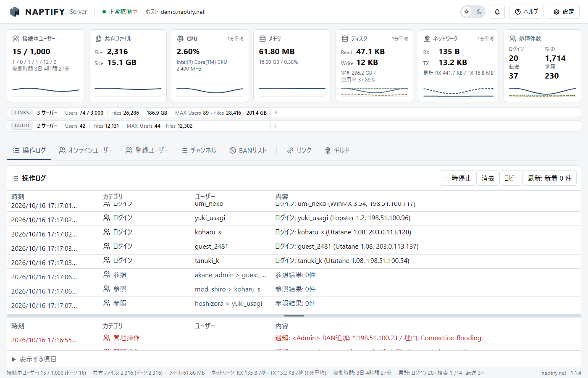Open the ヘルプ button
The width and height of the screenshot is (588, 378).
pyautogui.click(x=526, y=12)
